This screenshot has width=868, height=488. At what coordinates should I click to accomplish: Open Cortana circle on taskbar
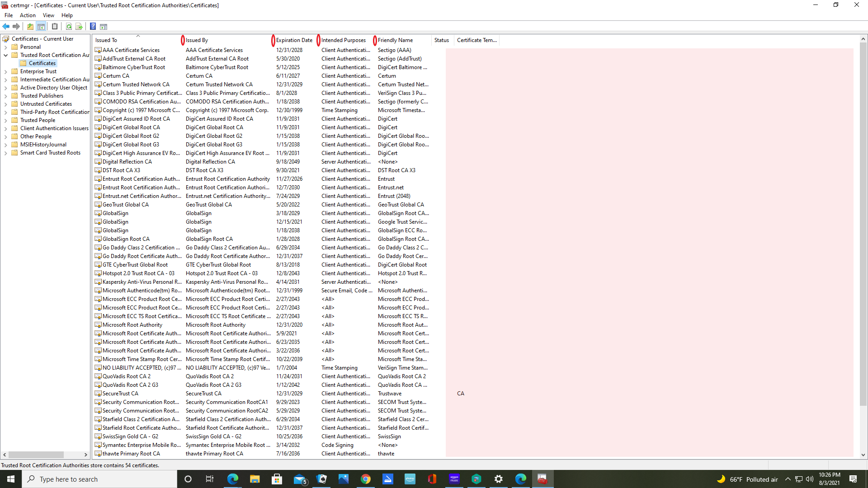(x=188, y=479)
